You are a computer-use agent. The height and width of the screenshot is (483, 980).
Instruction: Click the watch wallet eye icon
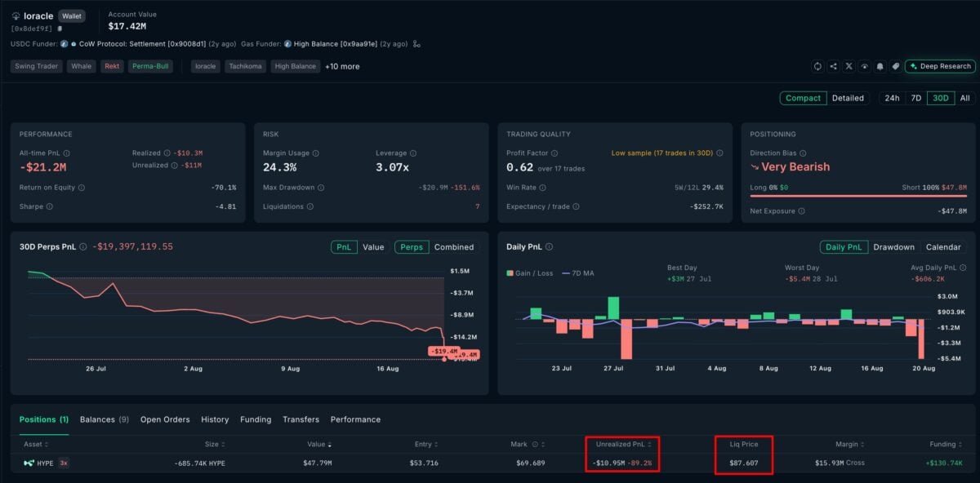tap(865, 66)
